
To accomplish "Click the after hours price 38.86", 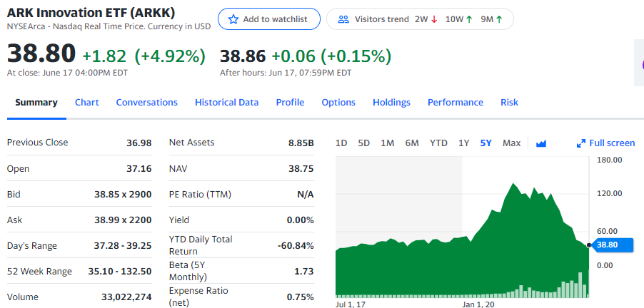I will tap(243, 56).
